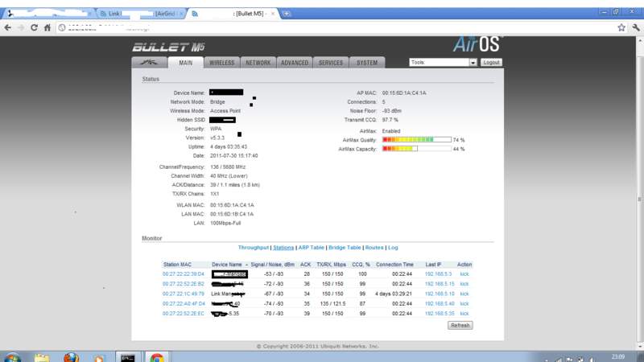
Task: Open last IP 192.168.5.35
Action: point(440,314)
